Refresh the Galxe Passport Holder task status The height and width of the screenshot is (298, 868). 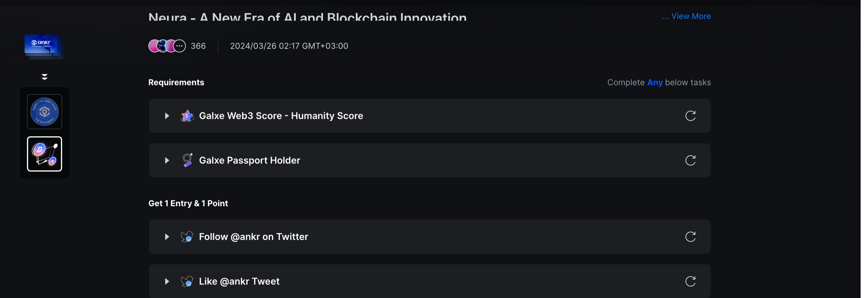pos(690,160)
